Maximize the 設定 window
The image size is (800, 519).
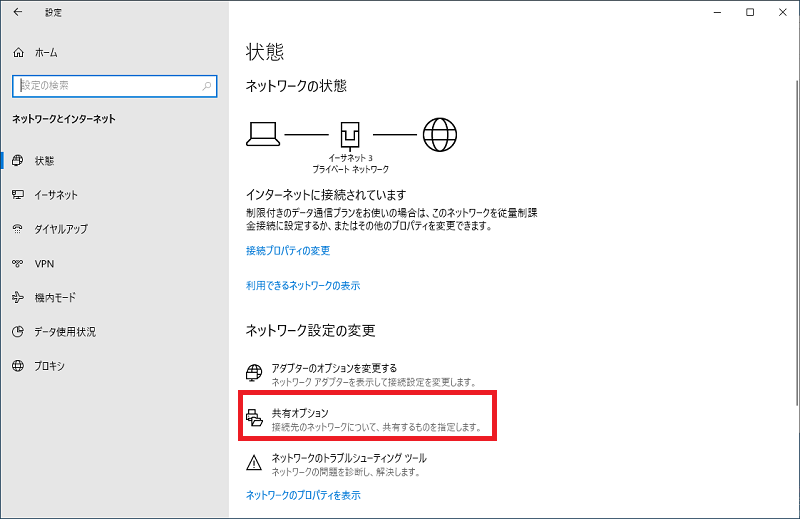[x=750, y=12]
